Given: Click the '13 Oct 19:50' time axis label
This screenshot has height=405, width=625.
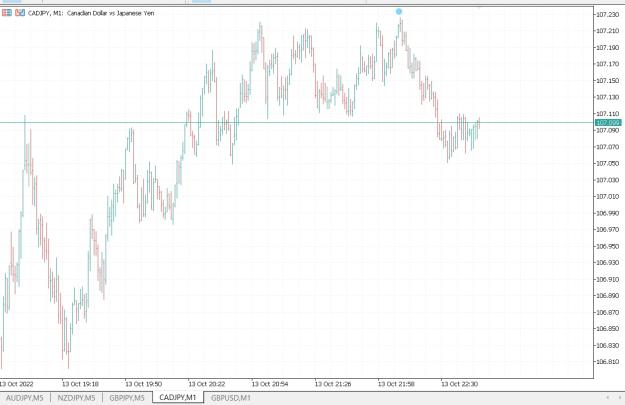Looking at the screenshot, I should (x=143, y=384).
